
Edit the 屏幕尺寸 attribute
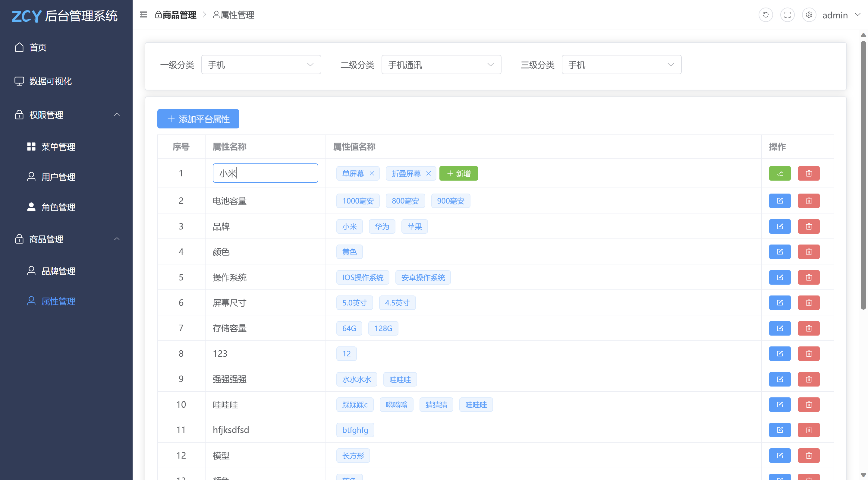pos(780,303)
